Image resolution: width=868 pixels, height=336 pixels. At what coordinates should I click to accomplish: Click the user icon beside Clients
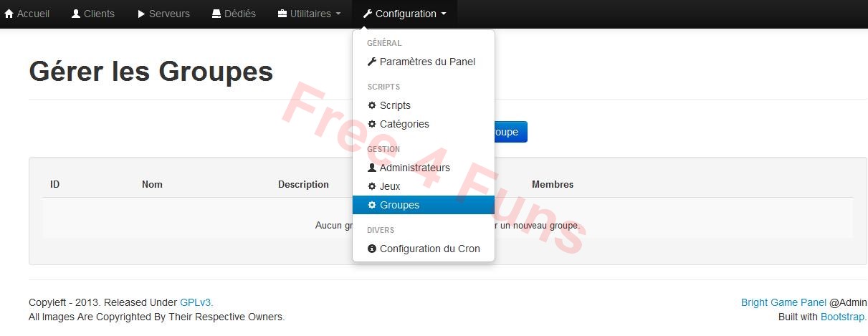pyautogui.click(x=76, y=14)
